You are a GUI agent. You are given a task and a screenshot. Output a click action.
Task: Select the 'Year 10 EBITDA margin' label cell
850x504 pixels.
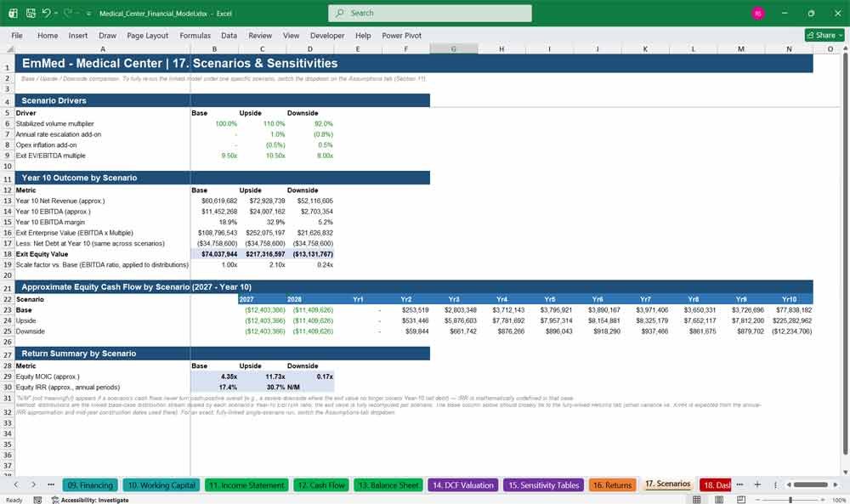click(x=103, y=222)
